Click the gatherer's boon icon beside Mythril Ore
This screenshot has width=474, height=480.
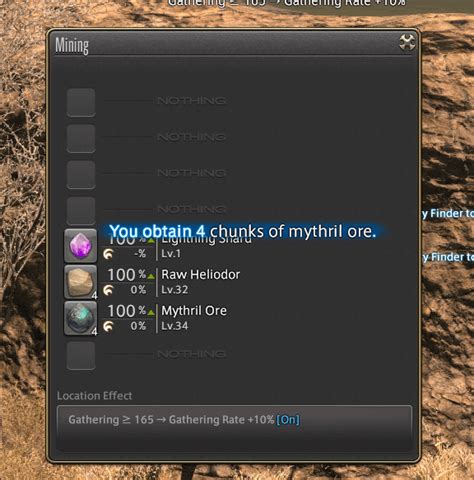click(x=108, y=326)
